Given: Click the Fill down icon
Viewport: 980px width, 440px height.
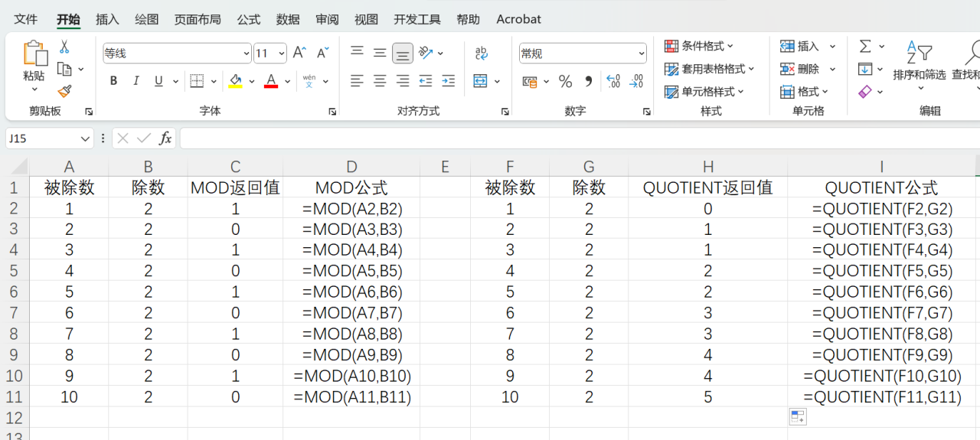Looking at the screenshot, I should pyautogui.click(x=865, y=69).
